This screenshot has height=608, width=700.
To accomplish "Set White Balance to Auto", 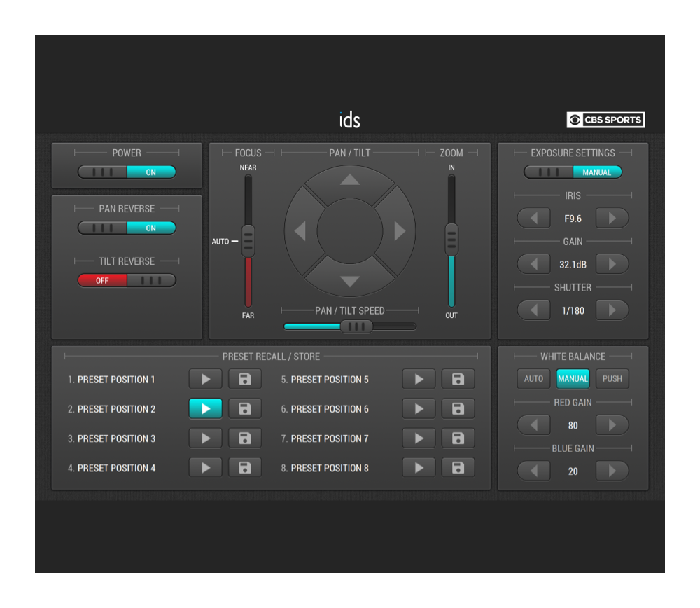I will pos(533,378).
